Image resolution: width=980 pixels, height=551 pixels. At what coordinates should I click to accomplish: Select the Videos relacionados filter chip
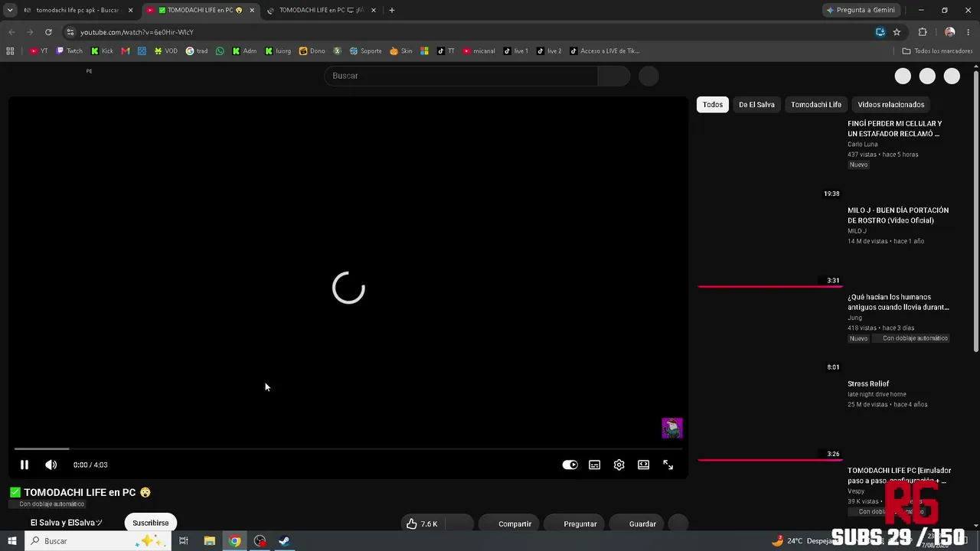(890, 105)
